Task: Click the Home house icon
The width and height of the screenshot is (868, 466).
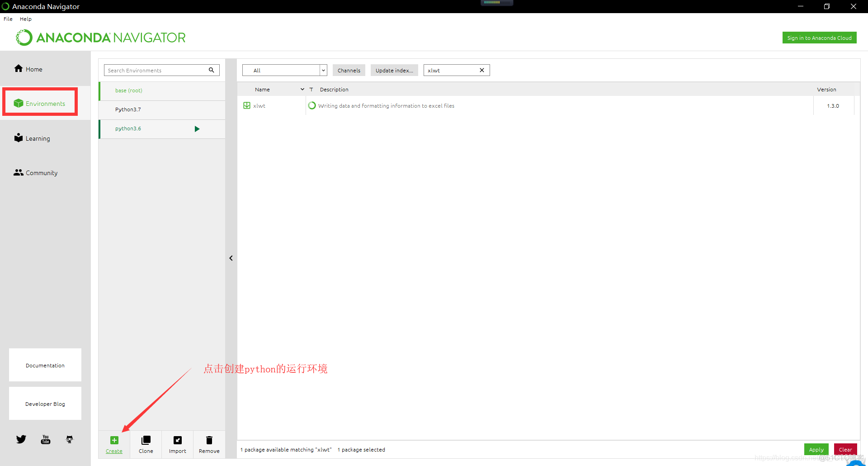Action: click(x=19, y=68)
